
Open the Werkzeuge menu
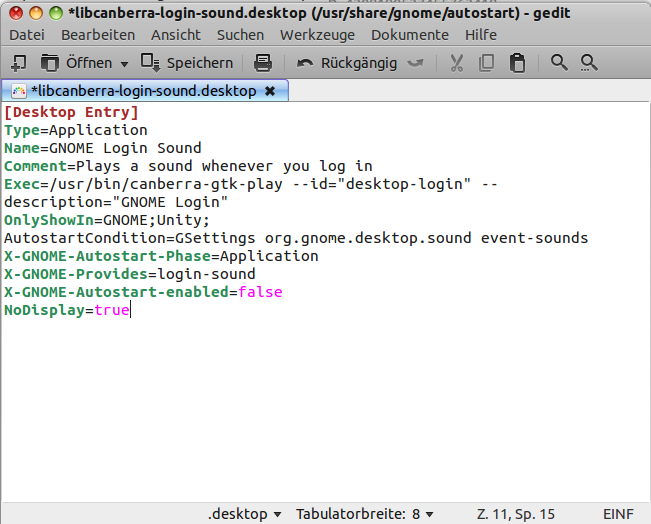317,35
